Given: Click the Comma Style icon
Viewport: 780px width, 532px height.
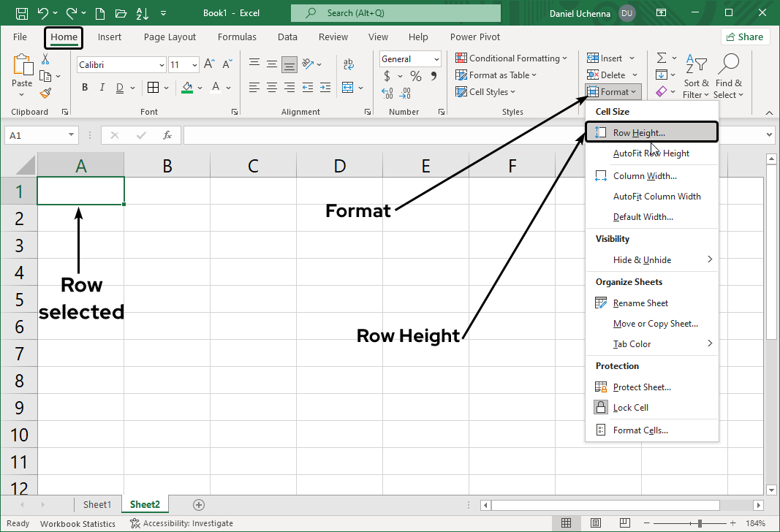Looking at the screenshot, I should pyautogui.click(x=434, y=75).
